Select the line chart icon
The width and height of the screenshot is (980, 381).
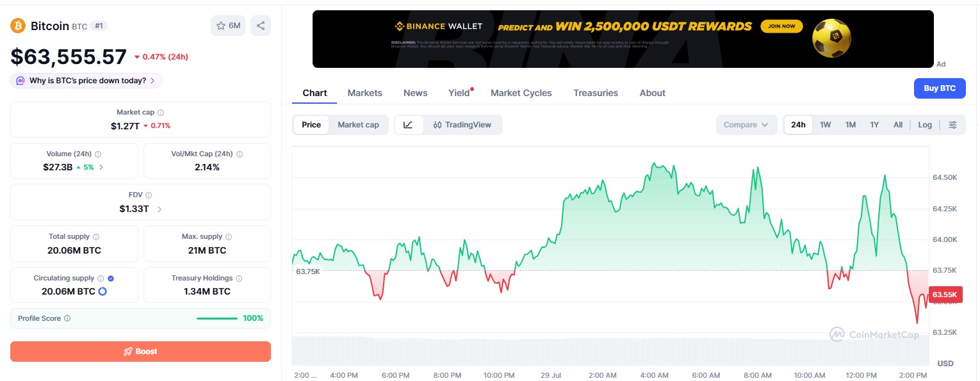(409, 125)
